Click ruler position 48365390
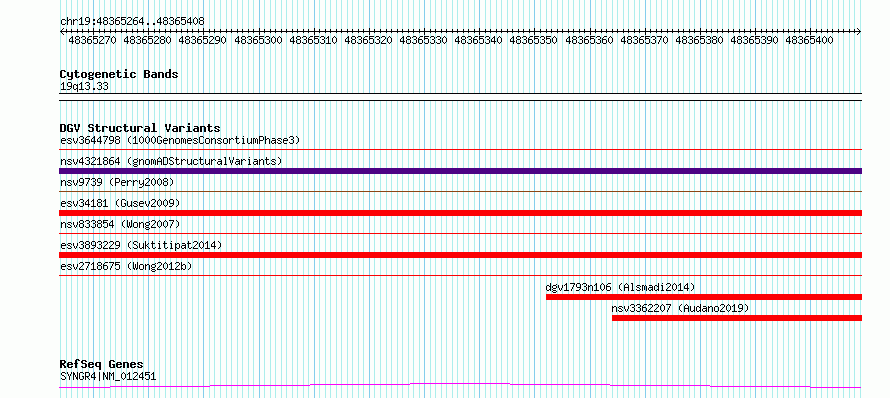The height and width of the screenshot is (398, 890). 754,40
